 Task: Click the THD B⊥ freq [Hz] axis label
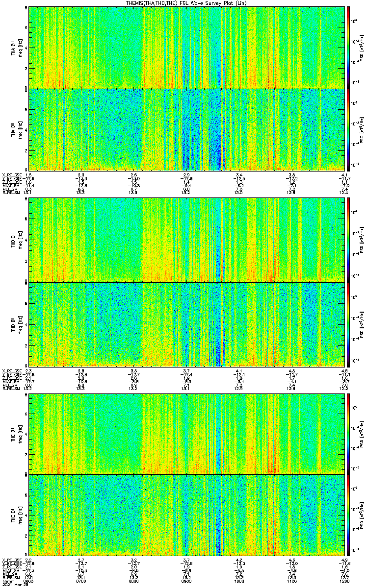[x=16, y=240]
